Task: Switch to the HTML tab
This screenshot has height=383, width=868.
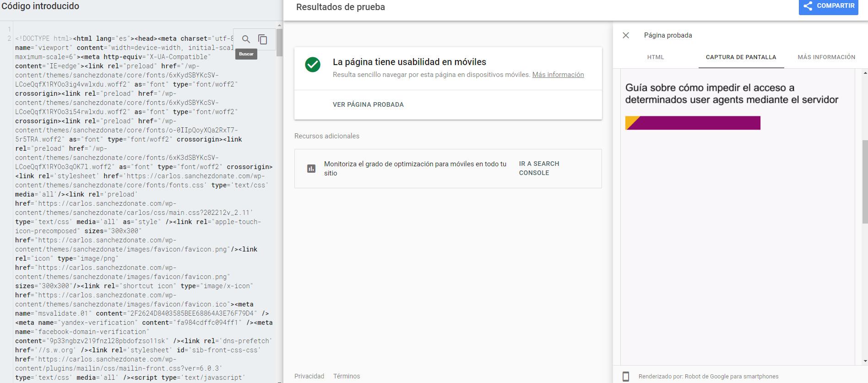Action: pos(655,57)
